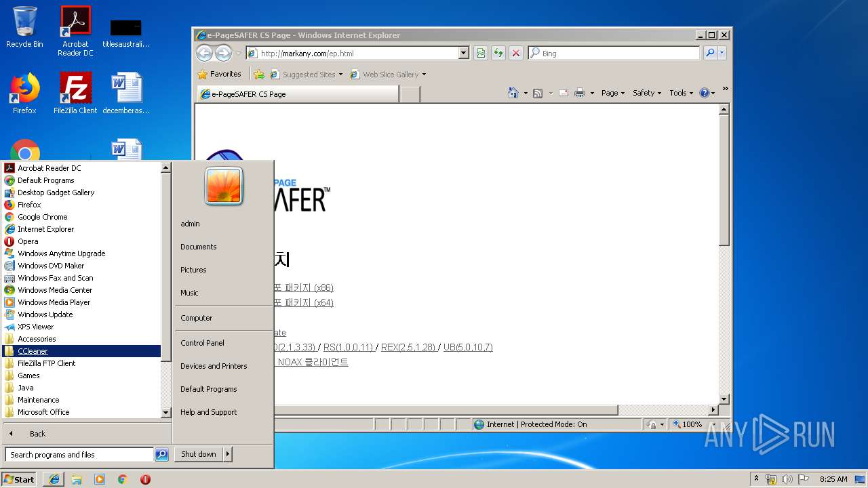Click the Add to Favorites Bar icon
The height and width of the screenshot is (488, 868).
click(258, 75)
